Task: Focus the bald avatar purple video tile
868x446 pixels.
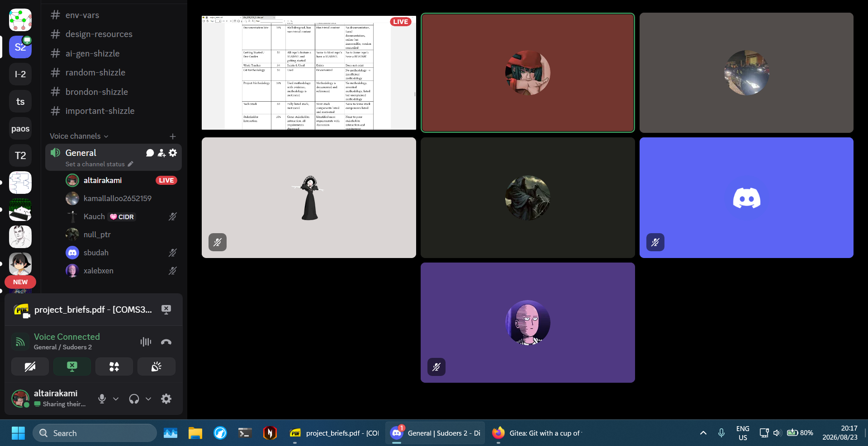Action: pyautogui.click(x=528, y=323)
